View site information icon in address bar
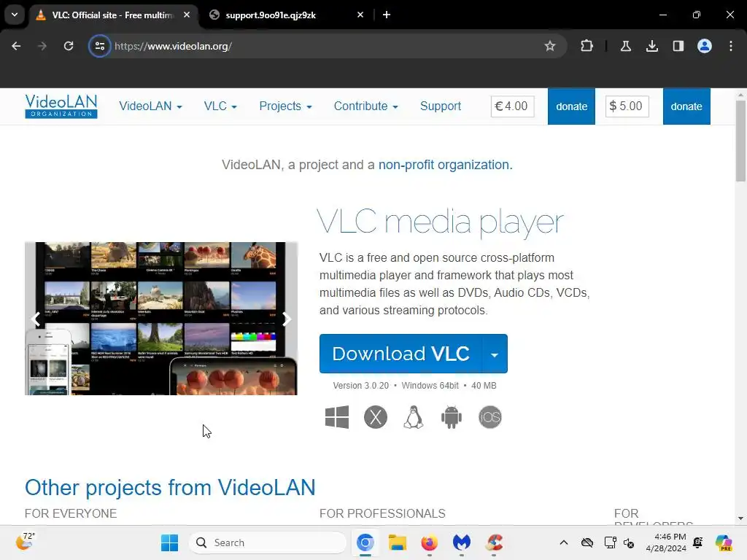The height and width of the screenshot is (560, 747). [x=99, y=46]
